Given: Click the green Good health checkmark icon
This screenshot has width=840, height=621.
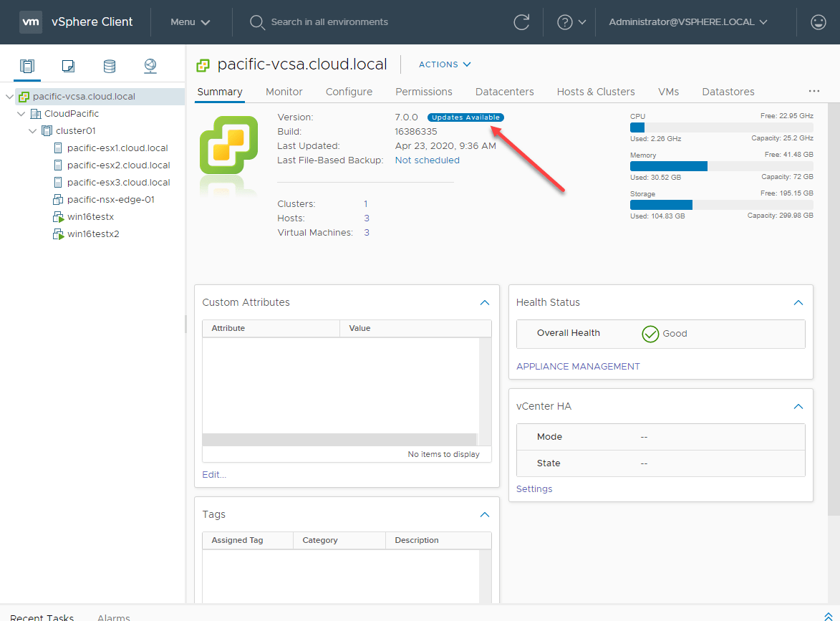Looking at the screenshot, I should pos(650,334).
